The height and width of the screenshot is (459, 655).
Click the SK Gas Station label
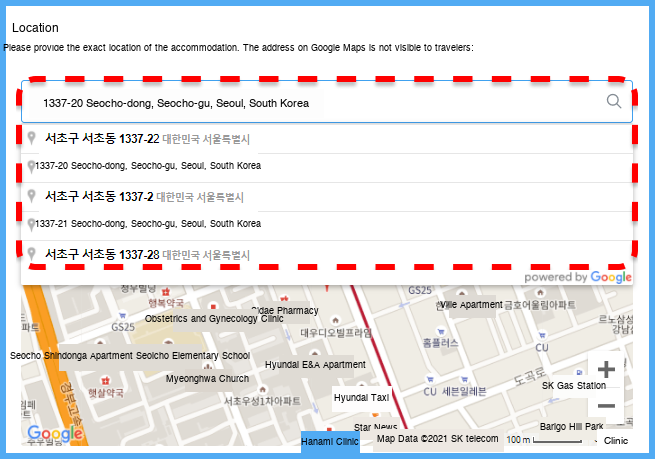click(574, 385)
